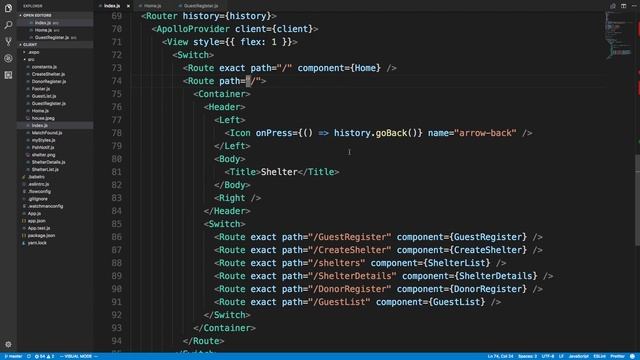Click the feedback smiley in status bar
The height and width of the screenshot is (360, 640).
633,356
